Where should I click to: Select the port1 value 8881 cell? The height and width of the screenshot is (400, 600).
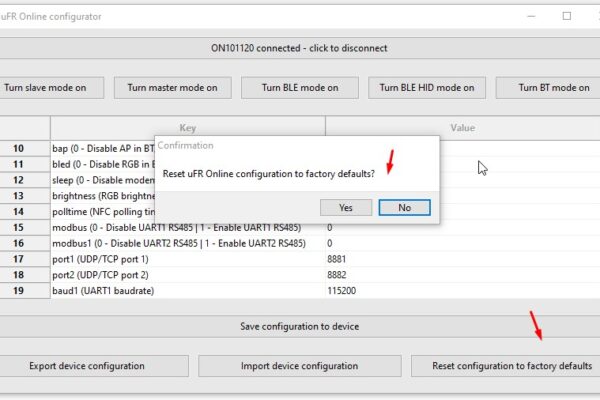click(x=463, y=259)
